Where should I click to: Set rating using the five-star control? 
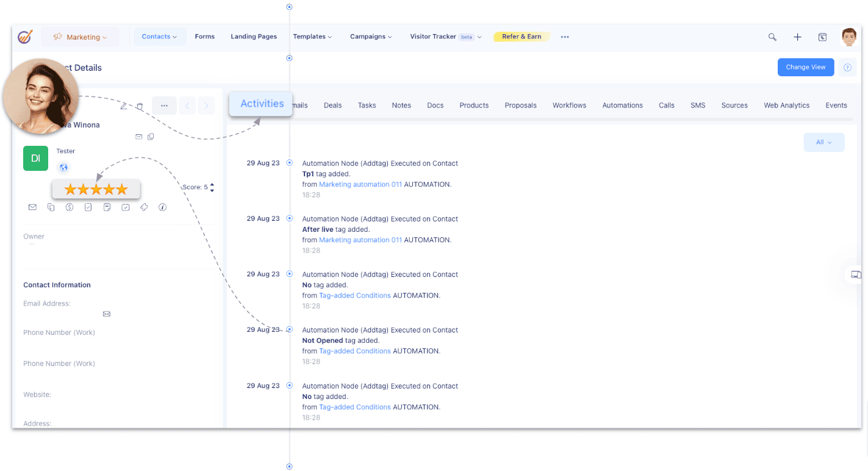tap(96, 189)
